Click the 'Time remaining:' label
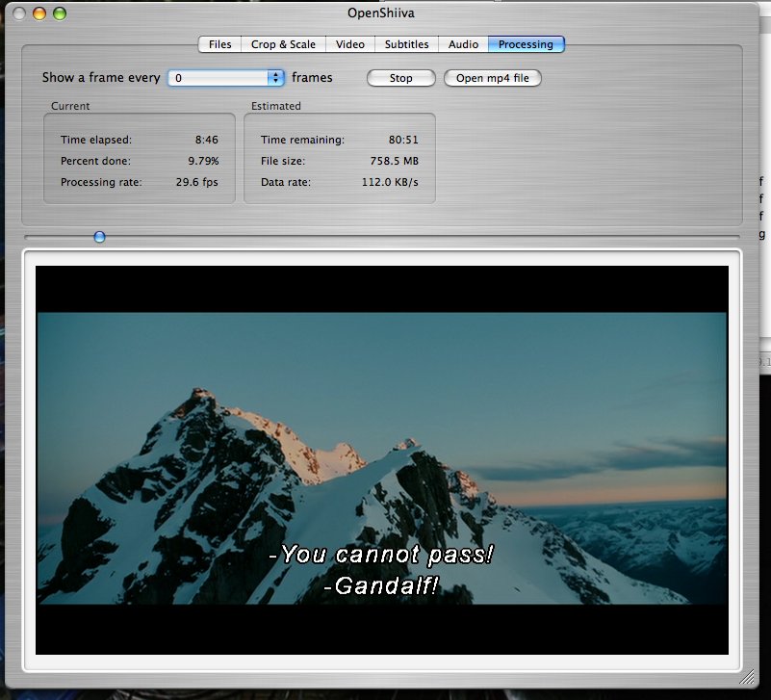Viewport: 771px width, 700px height. click(x=302, y=140)
